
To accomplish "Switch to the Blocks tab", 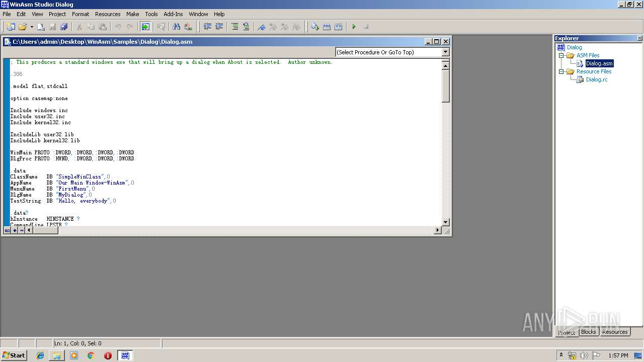I will [x=588, y=332].
